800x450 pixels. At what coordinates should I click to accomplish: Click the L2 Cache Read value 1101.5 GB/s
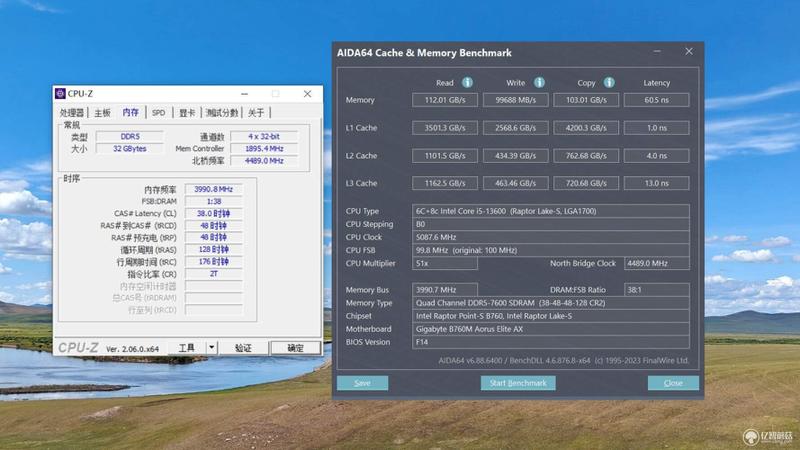tap(445, 156)
